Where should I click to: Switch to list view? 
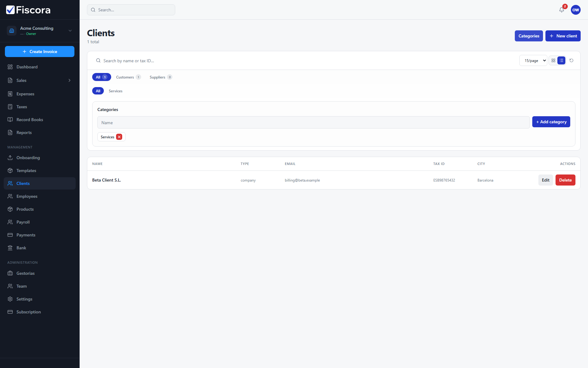pyautogui.click(x=561, y=61)
